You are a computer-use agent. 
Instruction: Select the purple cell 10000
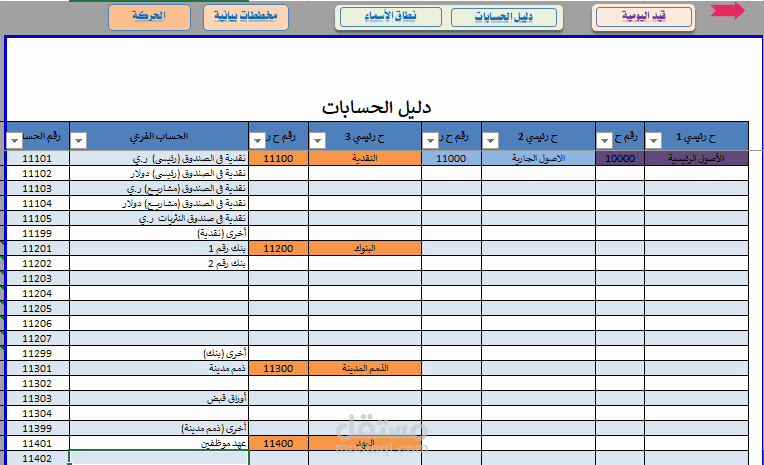pos(620,158)
